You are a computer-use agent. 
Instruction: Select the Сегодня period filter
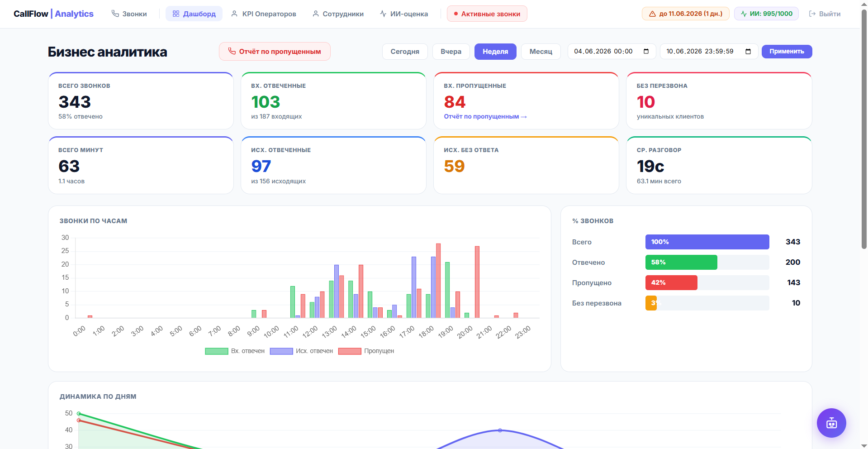405,52
